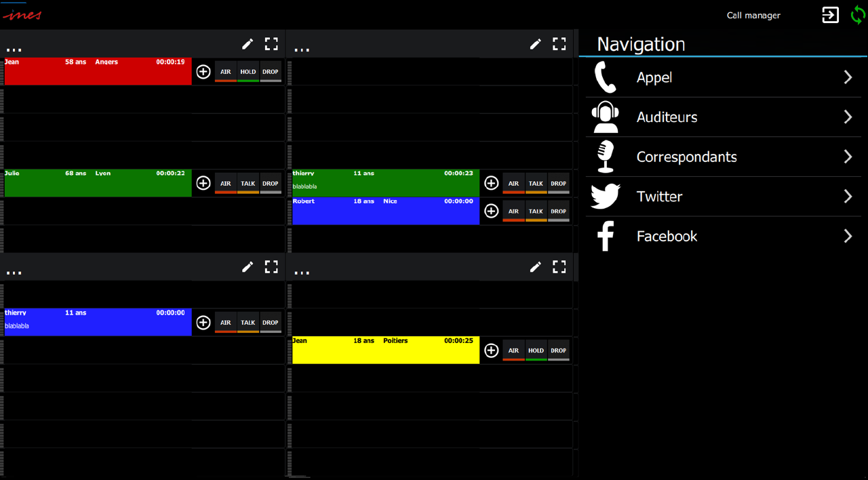The height and width of the screenshot is (480, 868).
Task: Click the headset listener icon beside Auditeurs
Action: pyautogui.click(x=605, y=117)
